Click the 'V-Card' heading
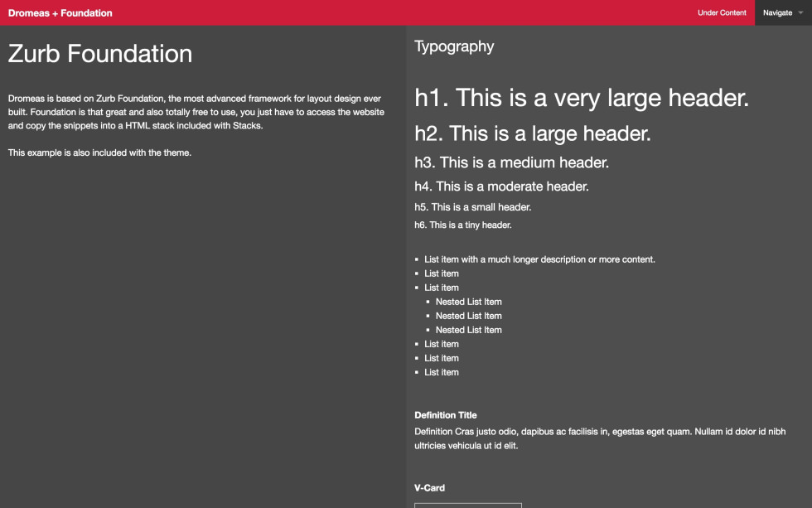 [429, 488]
